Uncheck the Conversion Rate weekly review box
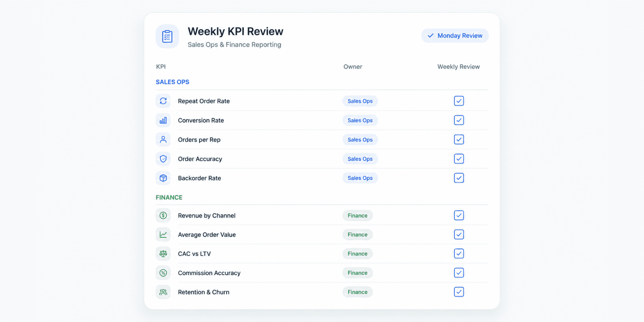This screenshot has height=322, width=644. coord(459,120)
